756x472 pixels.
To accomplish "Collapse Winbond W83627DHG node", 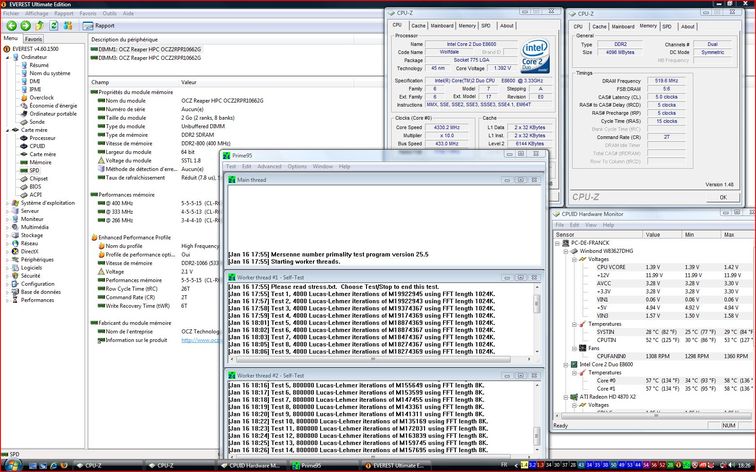I will [566, 251].
